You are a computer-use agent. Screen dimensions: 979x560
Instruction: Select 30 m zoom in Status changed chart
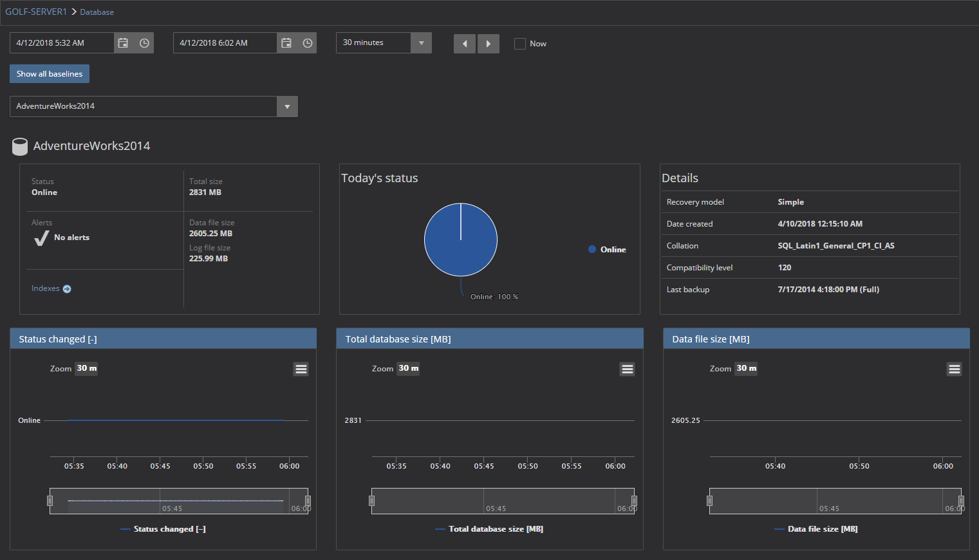[86, 368]
